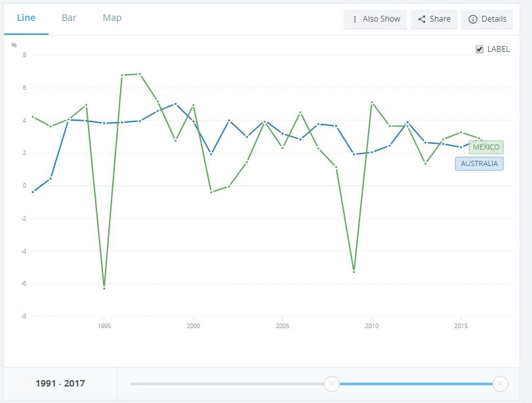Switch to the Bar tab
Viewport: 532px width, 403px height.
point(69,18)
